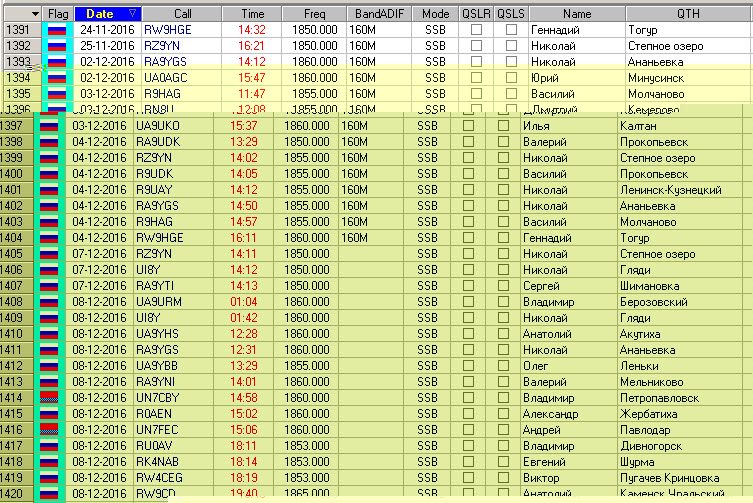753x503 pixels.
Task: Click the flag icon for R0AEN
Action: [49, 413]
